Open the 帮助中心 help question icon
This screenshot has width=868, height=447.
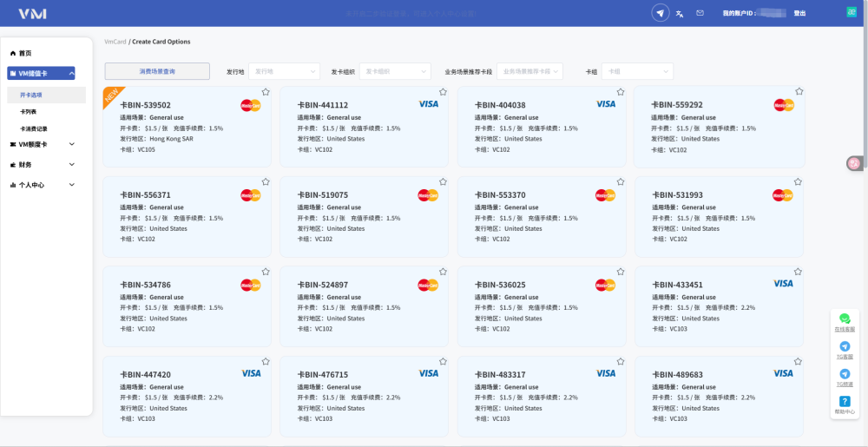845,402
